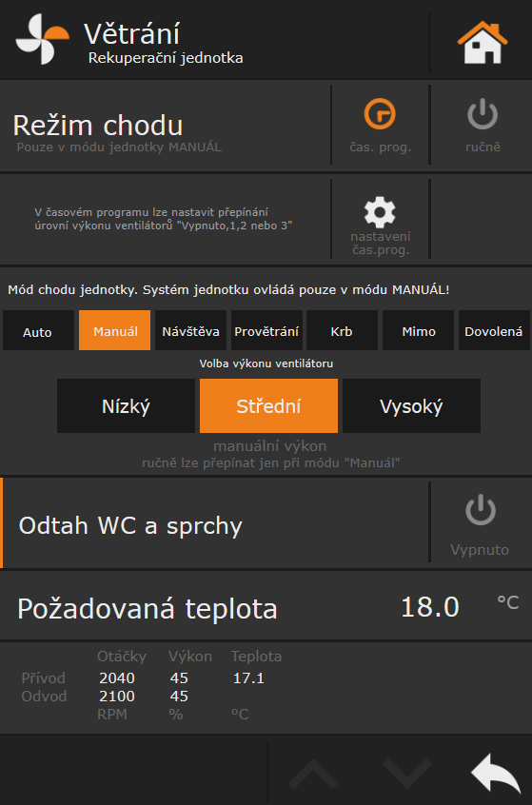The width and height of the screenshot is (532, 805).
Task: Toggle Odtah WC a sprchy power button
Action: (x=481, y=510)
